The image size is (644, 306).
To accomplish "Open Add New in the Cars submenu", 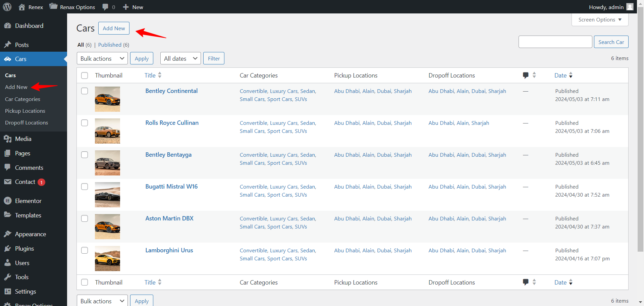I will point(16,87).
